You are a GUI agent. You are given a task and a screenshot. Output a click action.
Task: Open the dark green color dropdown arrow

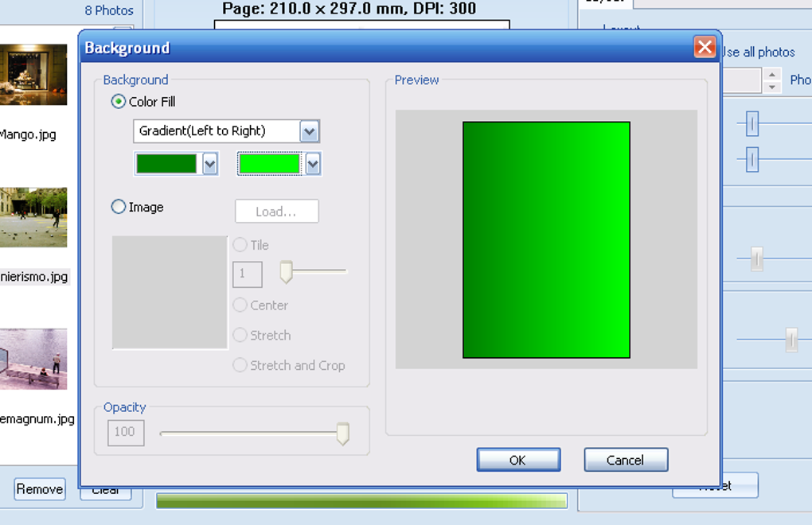pyautogui.click(x=209, y=165)
